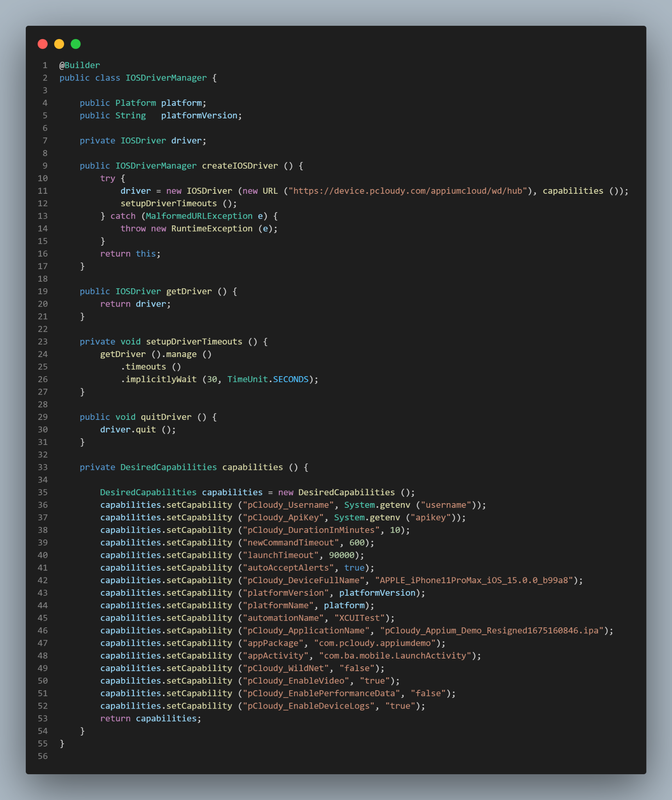Viewport: 672px width, 800px height.
Task: Select the IOSDriverManager class name on line 2
Action: 166,78
